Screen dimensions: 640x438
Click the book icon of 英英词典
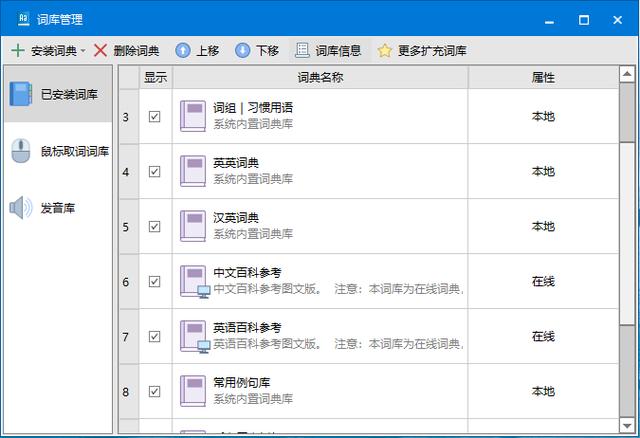click(193, 171)
